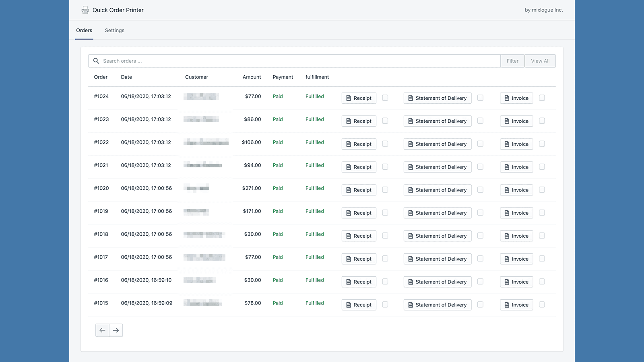Click document icon on order #1024 Receipt
Screen dimensions: 644x362
point(349,98)
